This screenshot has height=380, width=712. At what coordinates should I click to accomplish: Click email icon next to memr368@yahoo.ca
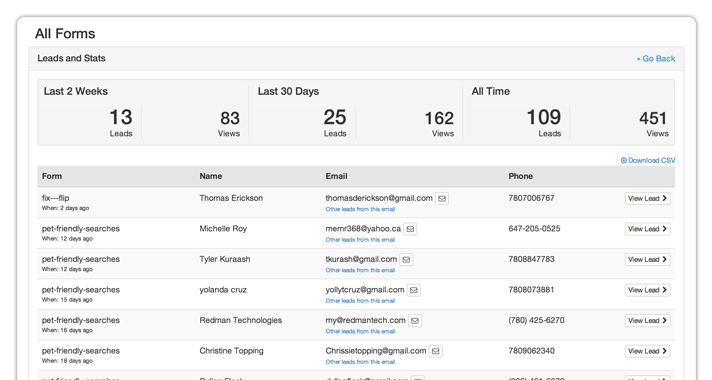(x=410, y=229)
